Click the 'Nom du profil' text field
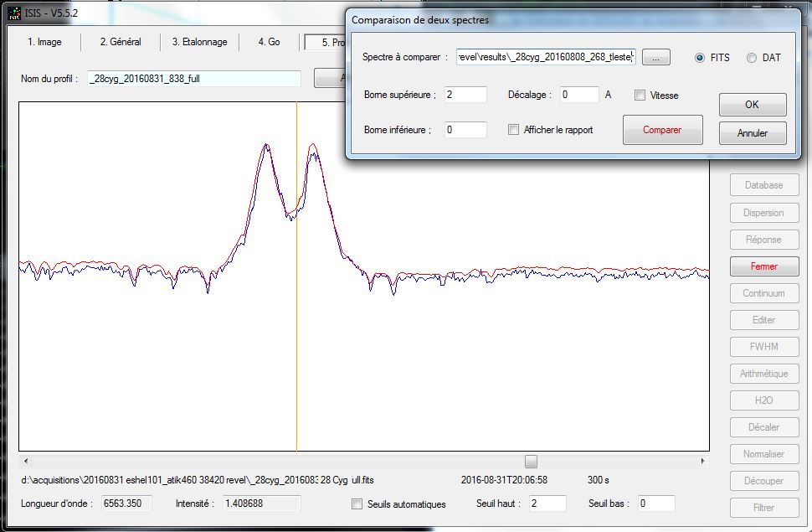 [x=194, y=79]
